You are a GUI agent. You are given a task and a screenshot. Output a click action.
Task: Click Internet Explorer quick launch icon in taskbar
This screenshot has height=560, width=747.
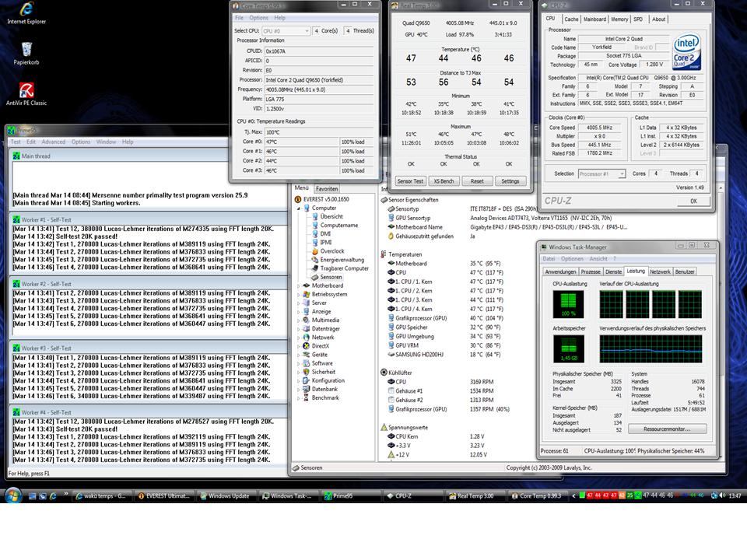tap(53, 495)
